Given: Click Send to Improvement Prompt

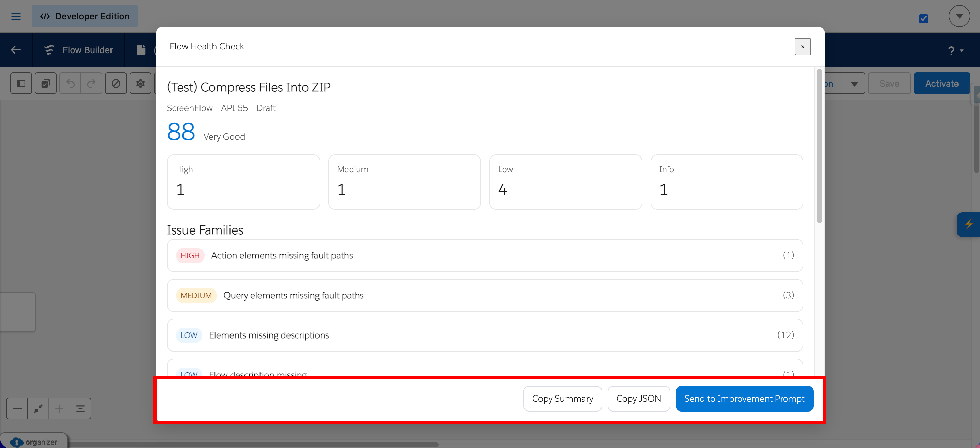Looking at the screenshot, I should pyautogui.click(x=744, y=399).
